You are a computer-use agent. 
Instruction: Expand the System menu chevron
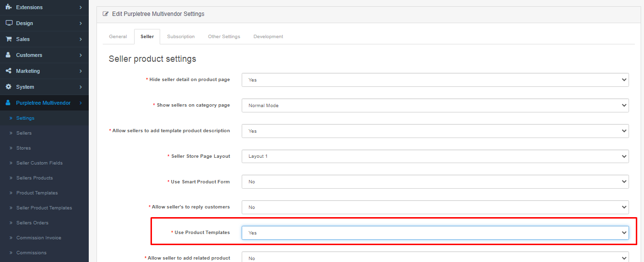(81, 87)
